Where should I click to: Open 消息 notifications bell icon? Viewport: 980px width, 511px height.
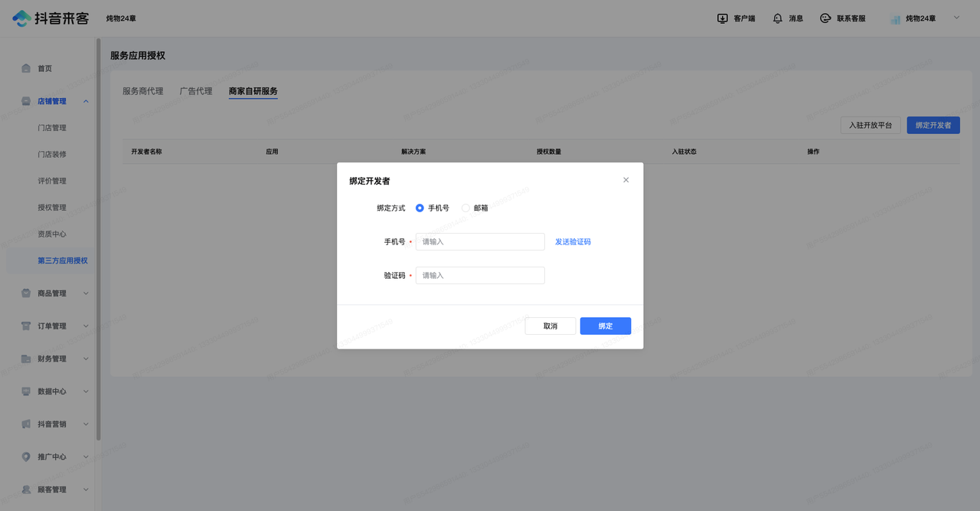click(x=778, y=18)
